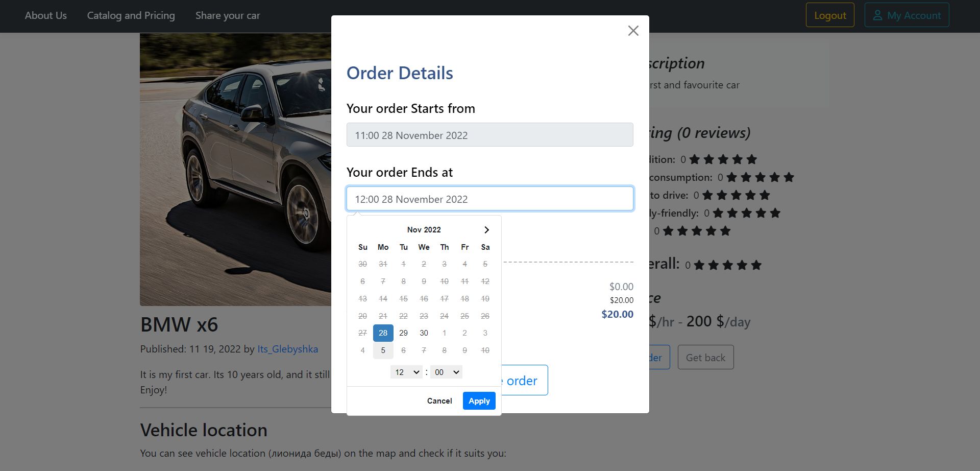Click first star of overall rating
The height and width of the screenshot is (471, 980).
[699, 265]
